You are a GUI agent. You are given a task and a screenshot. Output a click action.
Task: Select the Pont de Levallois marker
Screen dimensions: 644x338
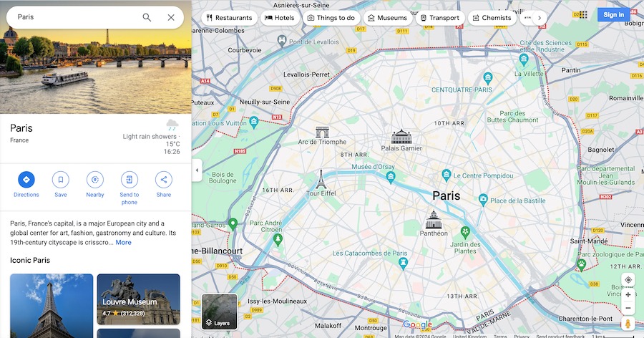point(282,41)
